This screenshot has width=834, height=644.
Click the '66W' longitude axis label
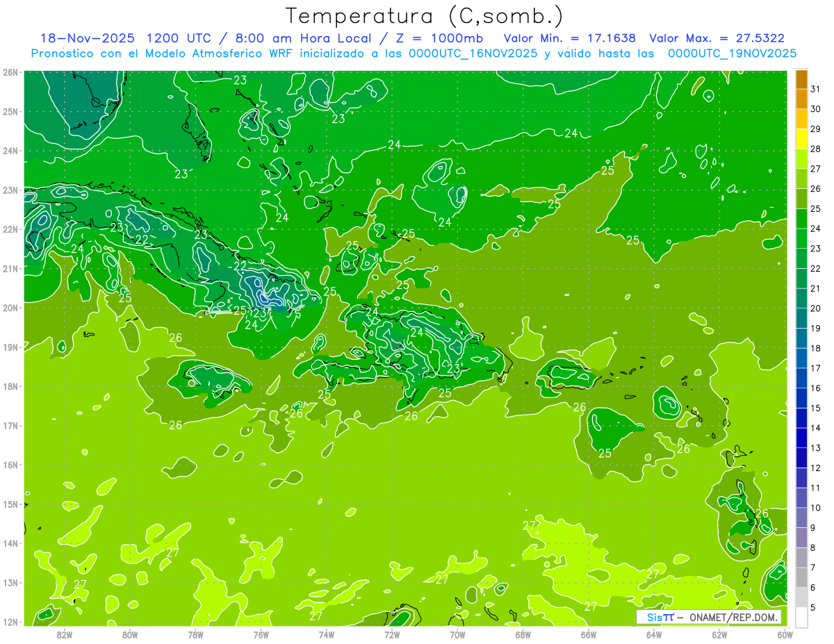(589, 634)
